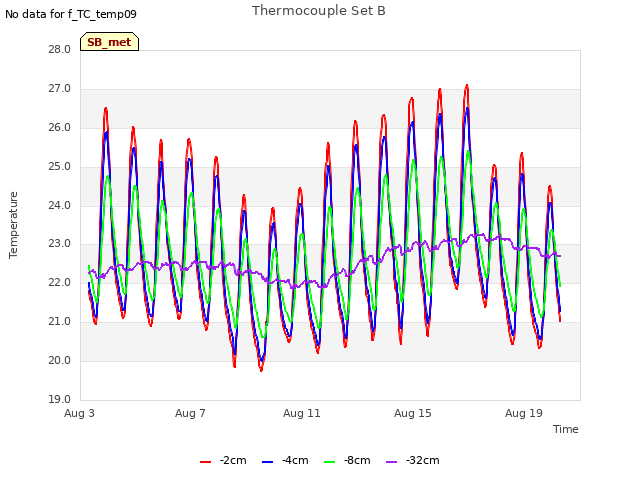The height and width of the screenshot is (480, 640).
Task: Click the 21.0 y-axis tick label
Action: tap(60, 322)
